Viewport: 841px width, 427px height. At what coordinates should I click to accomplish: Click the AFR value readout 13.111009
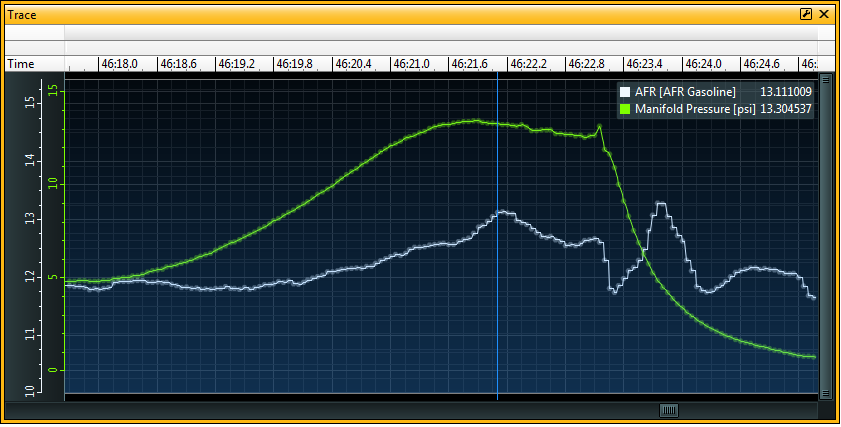click(x=786, y=92)
